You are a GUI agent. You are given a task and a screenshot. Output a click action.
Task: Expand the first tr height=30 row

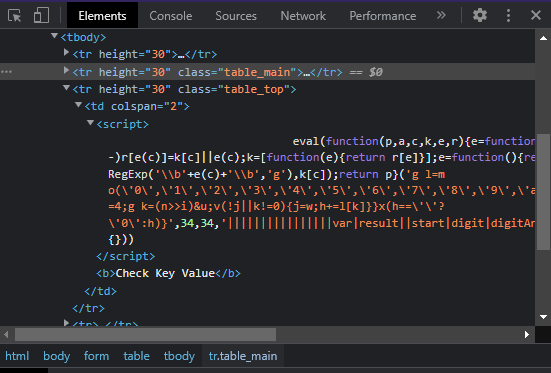(x=66, y=53)
